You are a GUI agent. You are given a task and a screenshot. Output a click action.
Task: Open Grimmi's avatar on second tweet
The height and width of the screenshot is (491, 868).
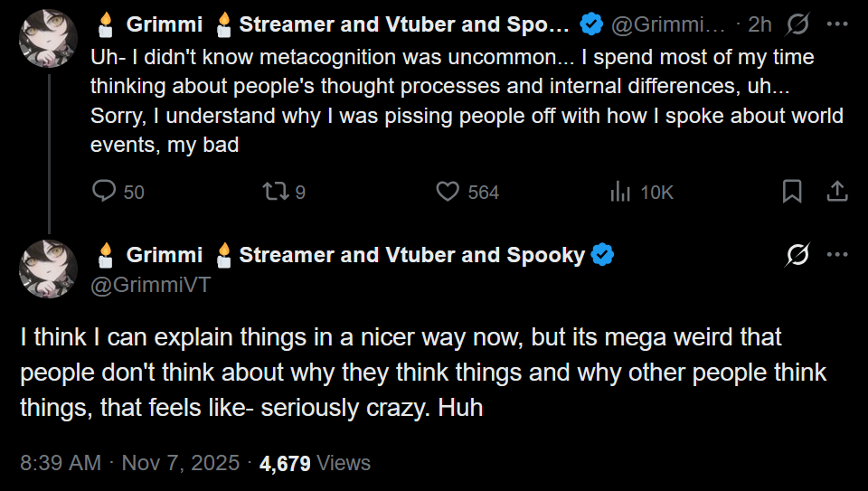(48, 269)
